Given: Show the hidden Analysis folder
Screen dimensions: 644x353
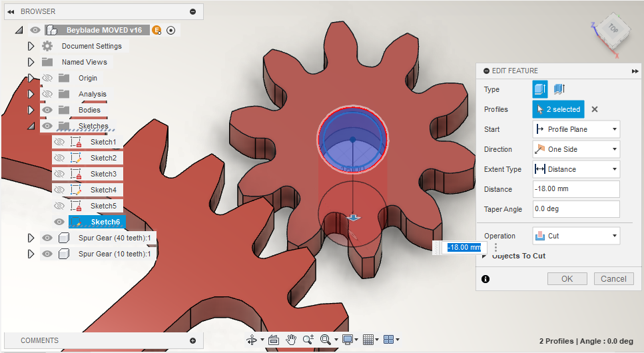Looking at the screenshot, I should tap(47, 94).
